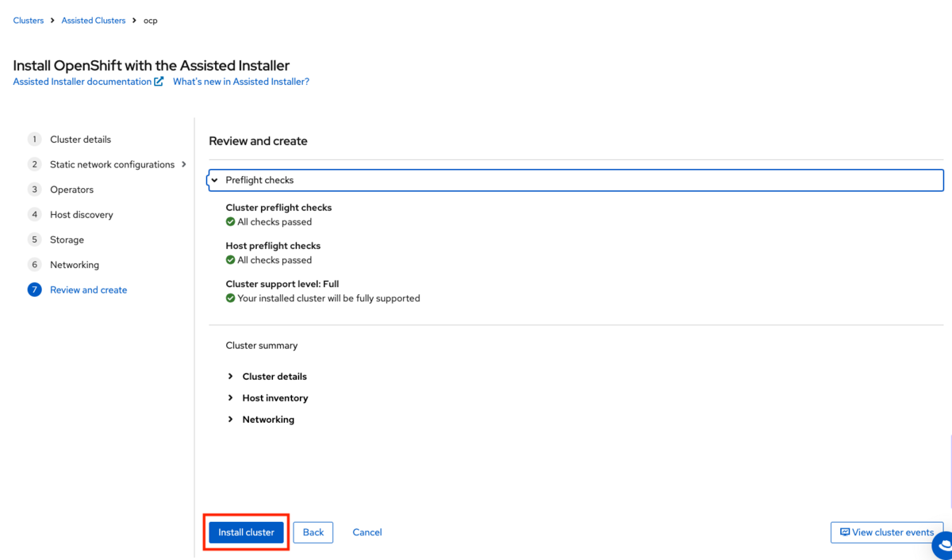Open View cluster events
Viewport: 952px width, 560px height.
point(887,532)
